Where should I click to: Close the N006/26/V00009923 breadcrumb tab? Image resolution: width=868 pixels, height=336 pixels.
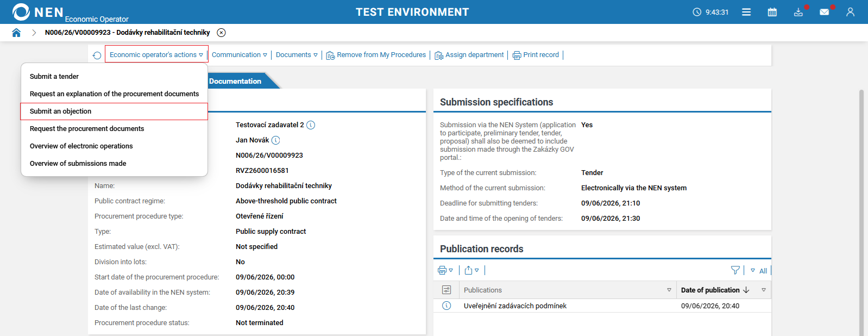point(221,33)
